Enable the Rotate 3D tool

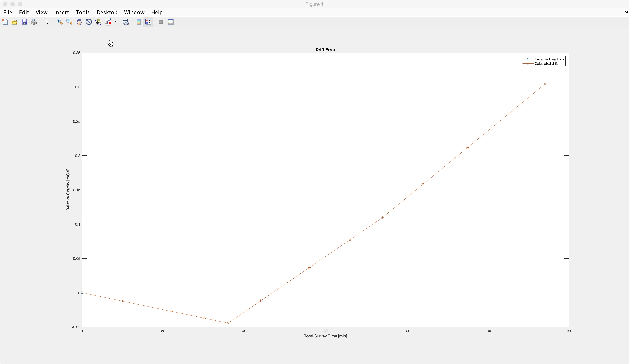pyautogui.click(x=89, y=22)
